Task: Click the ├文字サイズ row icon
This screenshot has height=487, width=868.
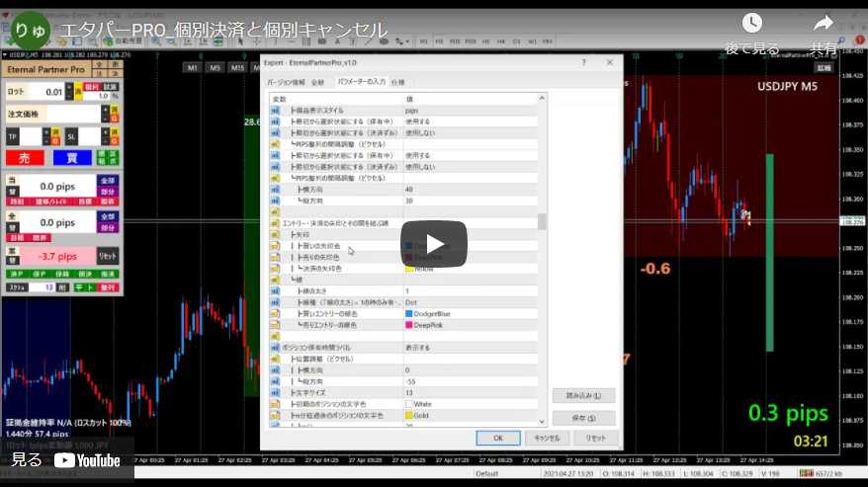Action: point(275,392)
